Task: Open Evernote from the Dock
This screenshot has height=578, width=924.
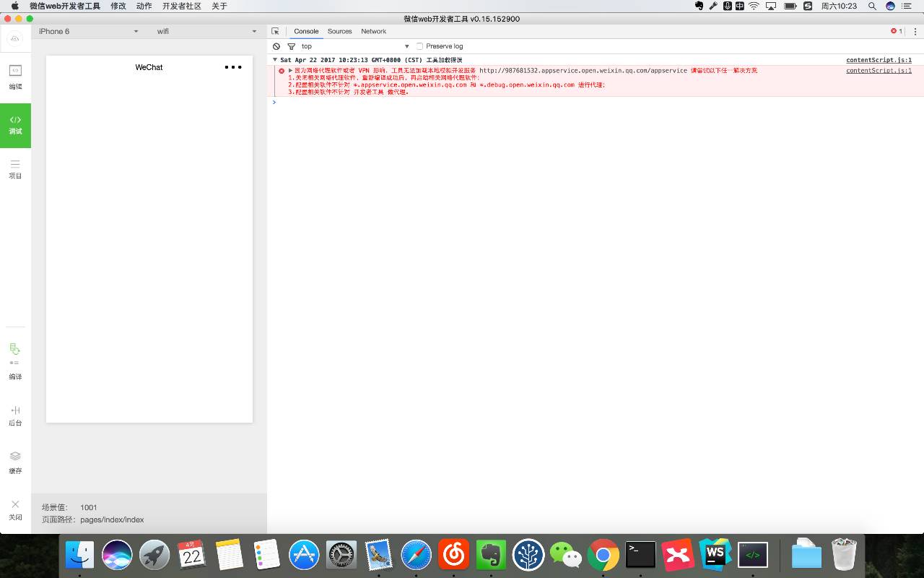Action: pyautogui.click(x=492, y=555)
